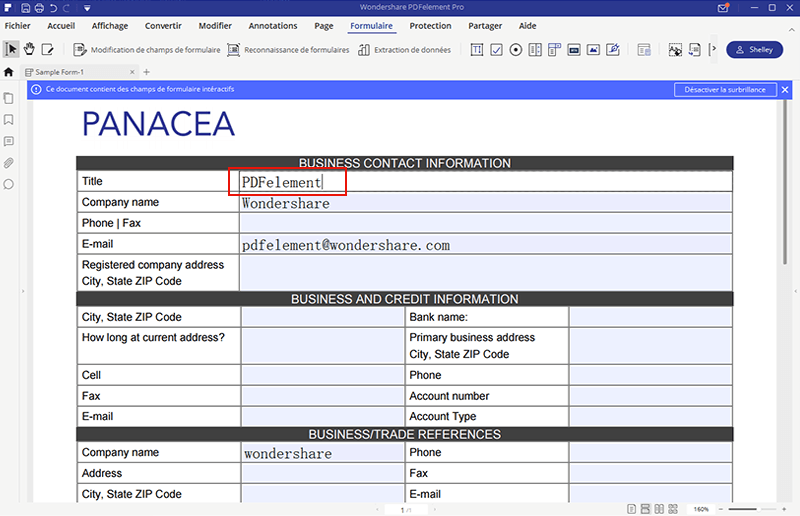Viewport: 800px width, 516px height.
Task: Click the push button field tool
Action: tap(574, 49)
